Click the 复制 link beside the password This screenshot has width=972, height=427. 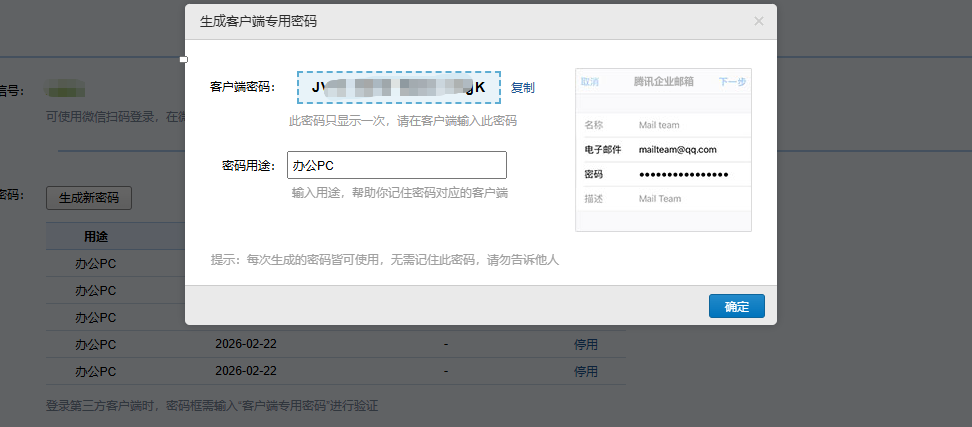tap(523, 88)
